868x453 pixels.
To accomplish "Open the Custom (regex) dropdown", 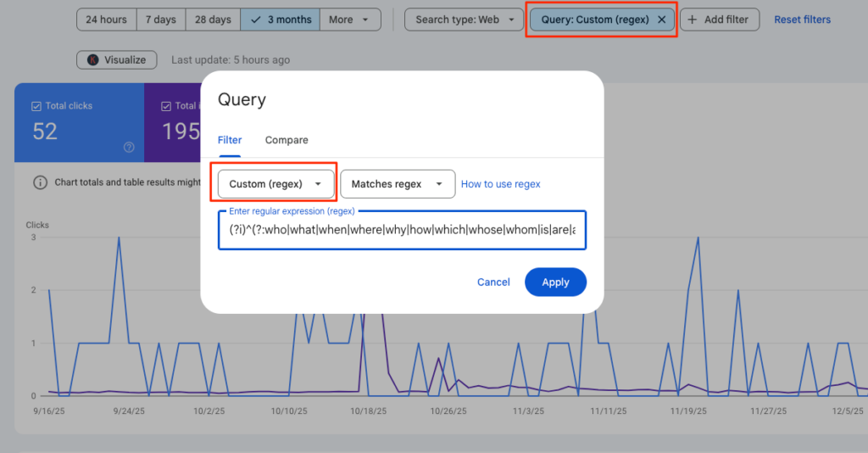I will [x=275, y=184].
